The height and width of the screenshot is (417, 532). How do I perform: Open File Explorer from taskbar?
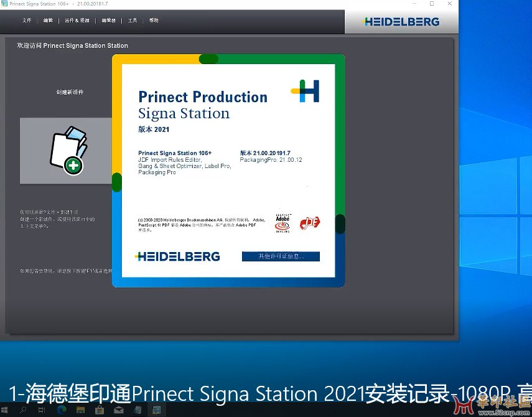[x=80, y=410]
